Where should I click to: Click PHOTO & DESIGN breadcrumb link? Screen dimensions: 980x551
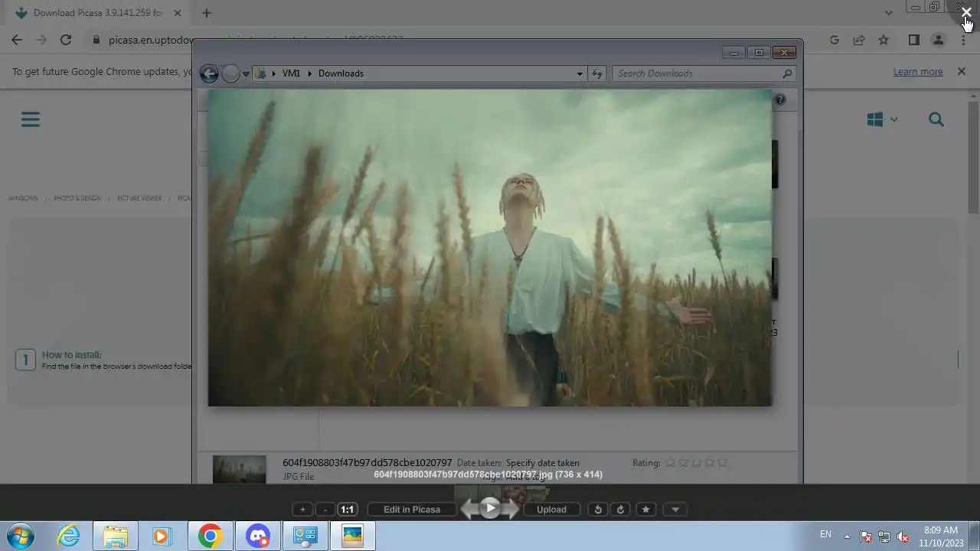(x=77, y=198)
